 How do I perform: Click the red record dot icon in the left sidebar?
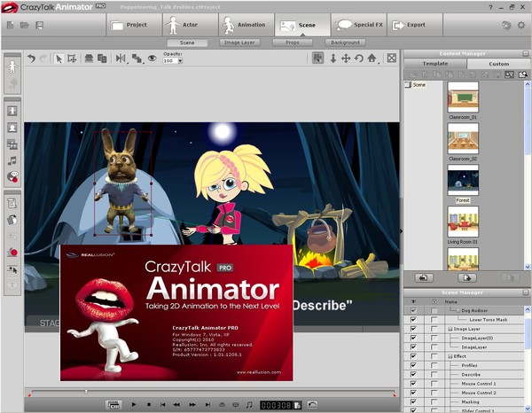coord(12,253)
